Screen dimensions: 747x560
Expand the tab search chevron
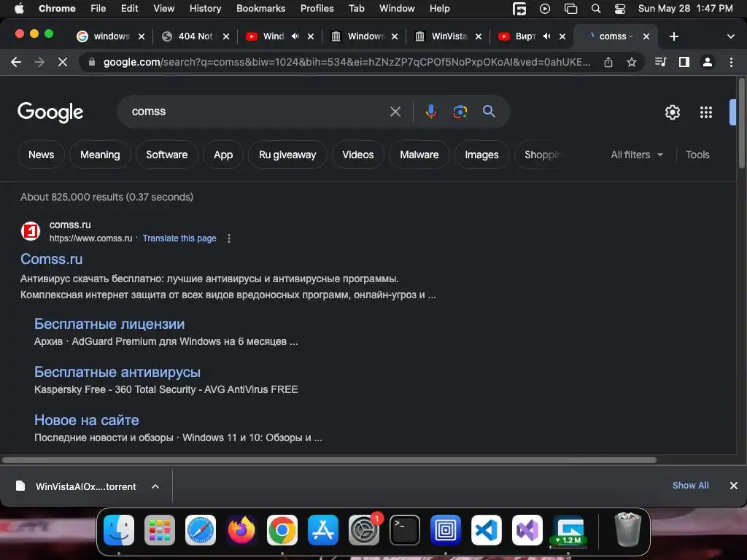pos(731,36)
